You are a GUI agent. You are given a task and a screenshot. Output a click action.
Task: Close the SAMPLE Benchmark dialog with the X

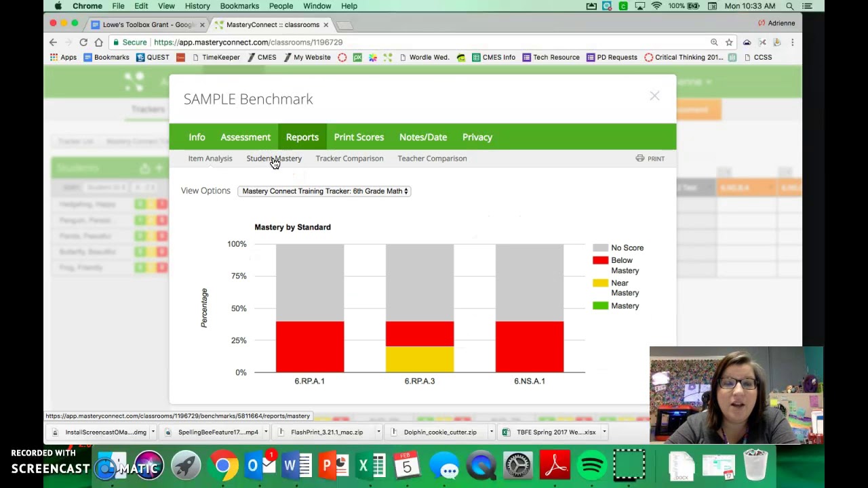click(x=654, y=96)
